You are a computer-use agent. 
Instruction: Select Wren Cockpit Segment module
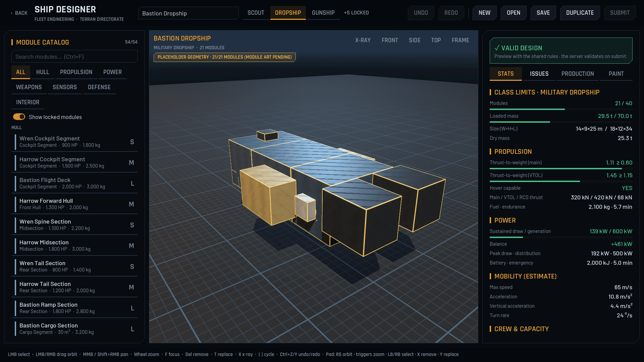[74, 142]
